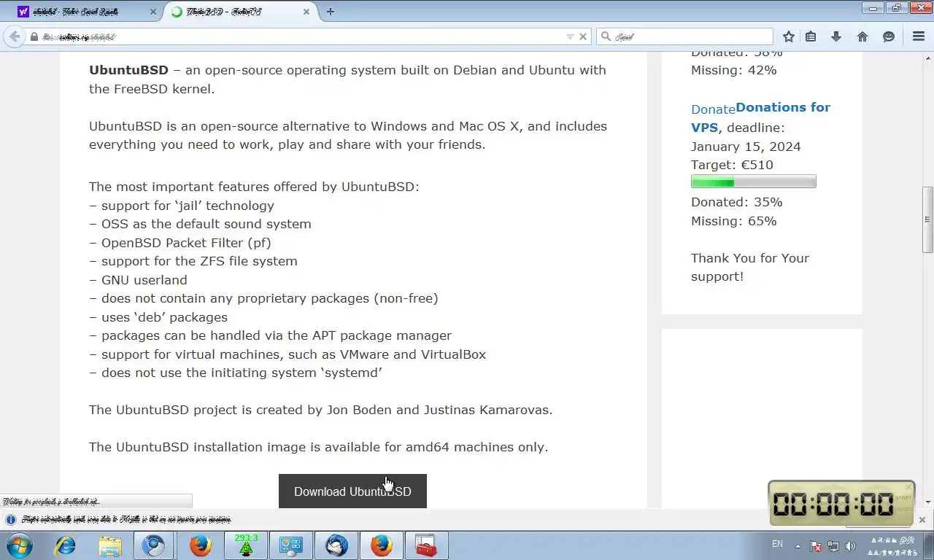The width and height of the screenshot is (934, 560).
Task: Follow the Donate link
Action: point(713,109)
